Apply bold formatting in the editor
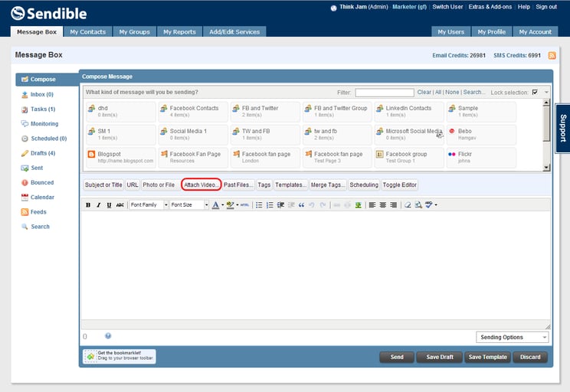The image size is (570, 392). coord(88,205)
